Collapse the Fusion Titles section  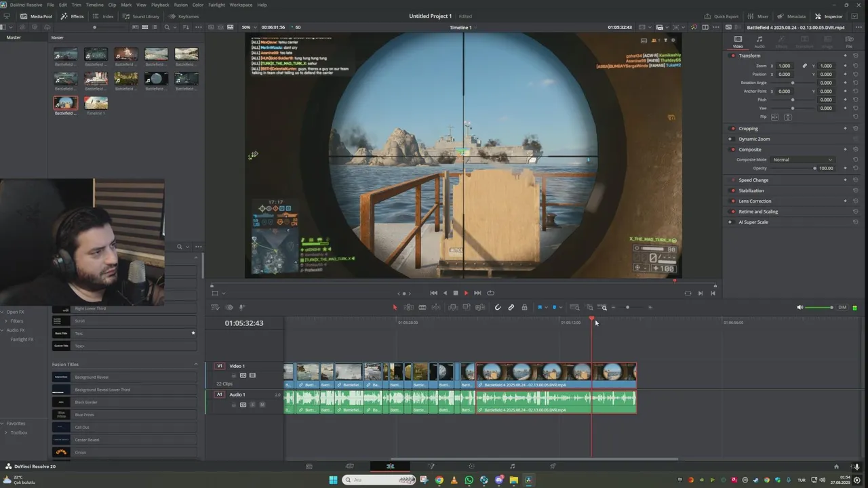(x=196, y=364)
